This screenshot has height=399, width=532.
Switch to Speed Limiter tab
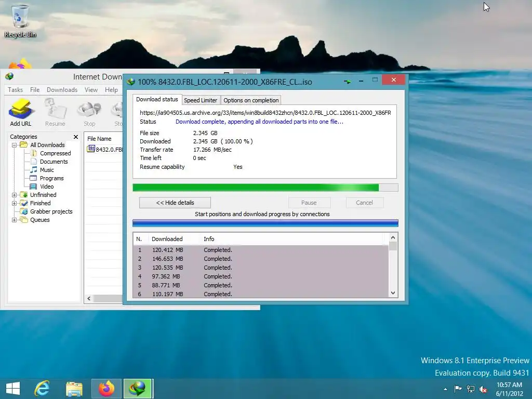coord(201,100)
